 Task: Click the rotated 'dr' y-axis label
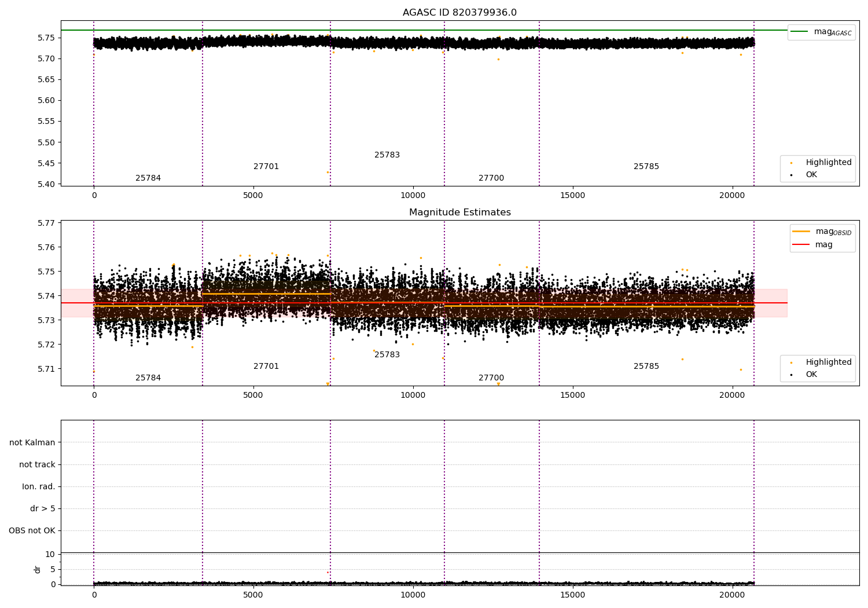[38, 569]
